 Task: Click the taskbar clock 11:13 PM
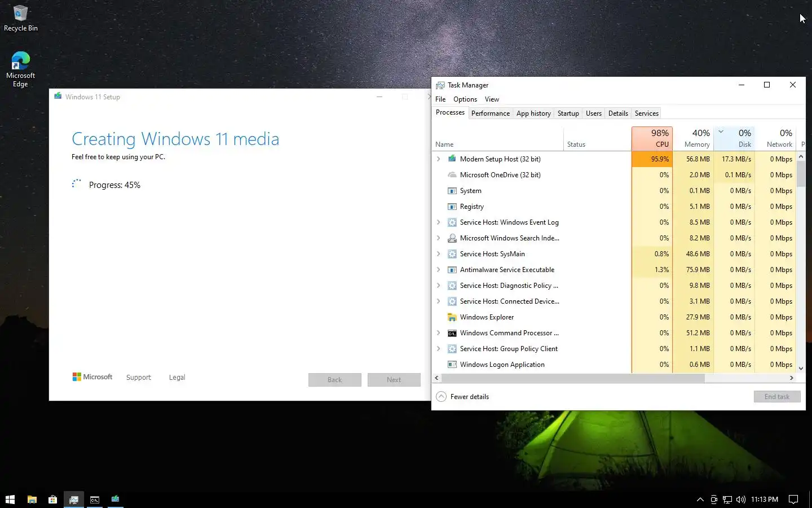[x=764, y=499]
